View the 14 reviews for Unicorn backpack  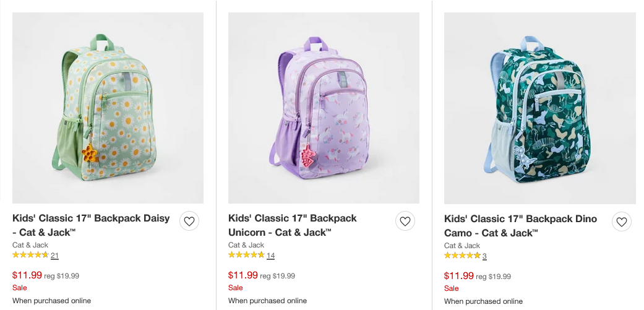click(x=270, y=256)
